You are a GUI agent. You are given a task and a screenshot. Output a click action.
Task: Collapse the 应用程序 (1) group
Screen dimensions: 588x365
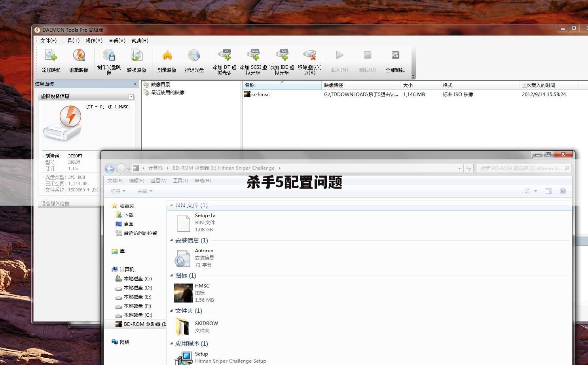171,344
